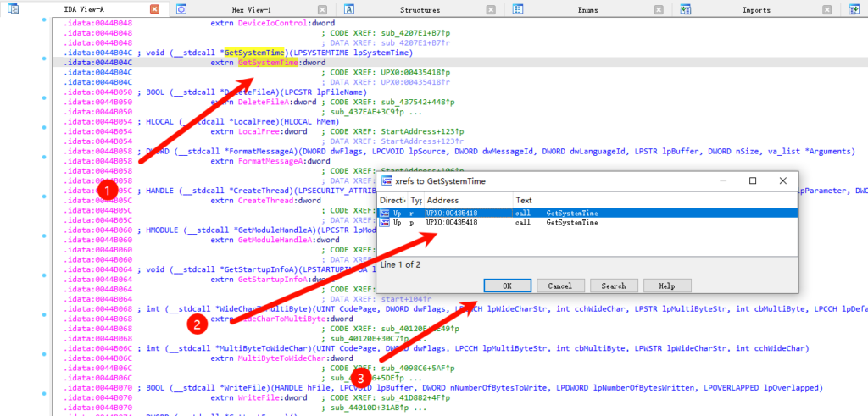This screenshot has width=868, height=416.
Task: Maximize the xrefs to GetSystemTime dialog
Action: [753, 181]
